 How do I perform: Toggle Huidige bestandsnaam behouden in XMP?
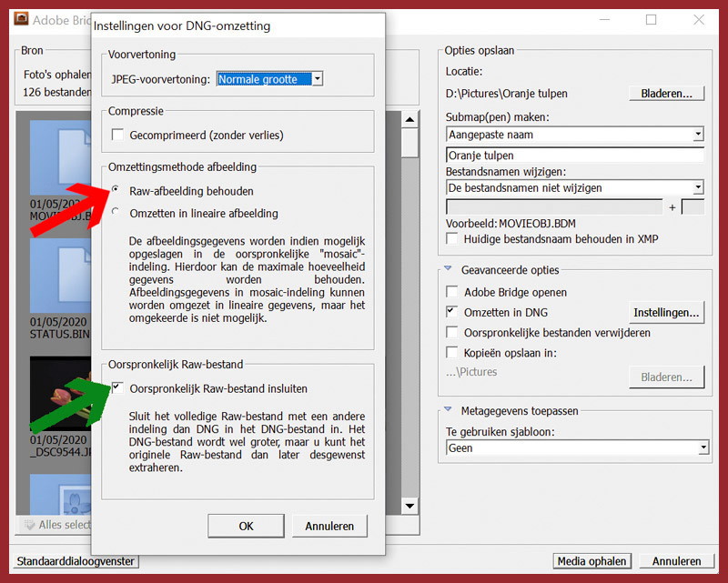coord(451,238)
